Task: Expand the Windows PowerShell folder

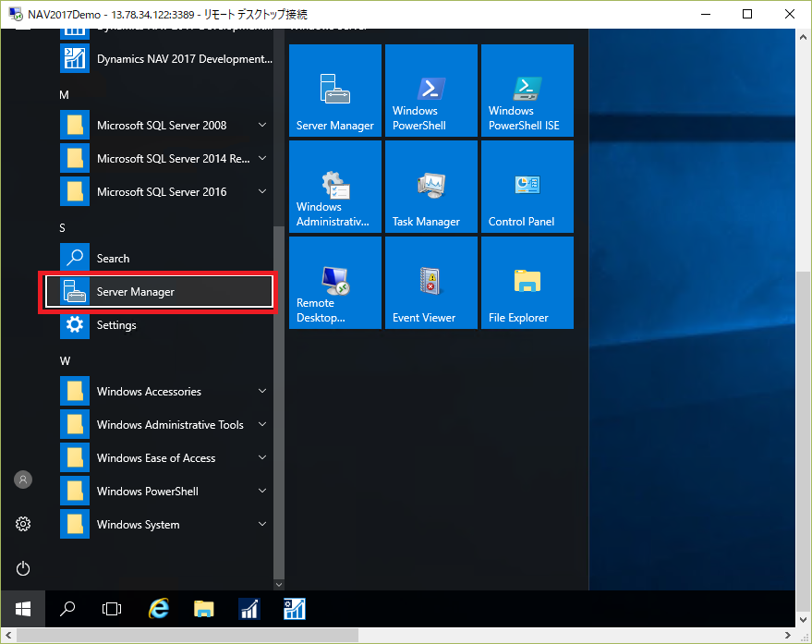Action: [x=165, y=492]
